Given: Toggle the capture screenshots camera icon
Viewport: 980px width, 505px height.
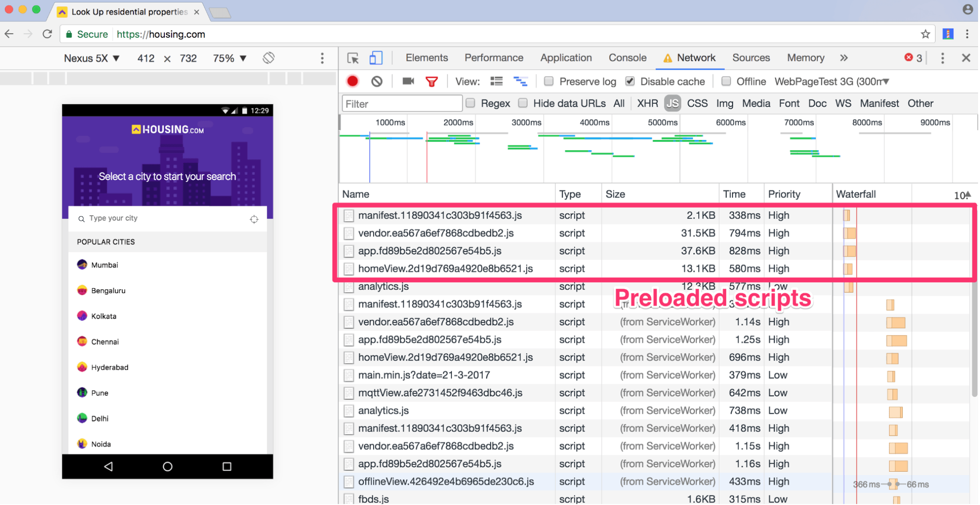Looking at the screenshot, I should click(x=409, y=81).
